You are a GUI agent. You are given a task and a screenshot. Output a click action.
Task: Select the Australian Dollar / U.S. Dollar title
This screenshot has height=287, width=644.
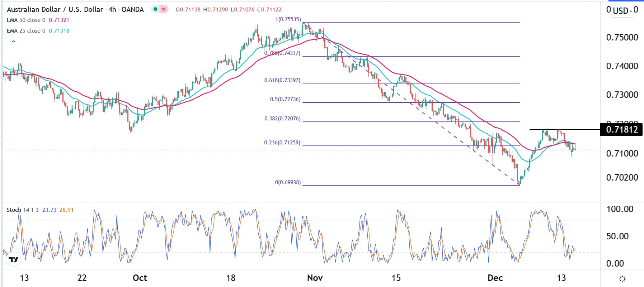coord(55,9)
